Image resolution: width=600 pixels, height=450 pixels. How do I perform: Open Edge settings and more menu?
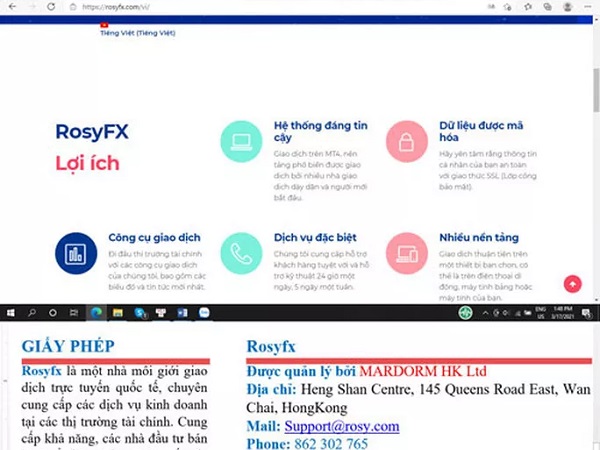588,7
